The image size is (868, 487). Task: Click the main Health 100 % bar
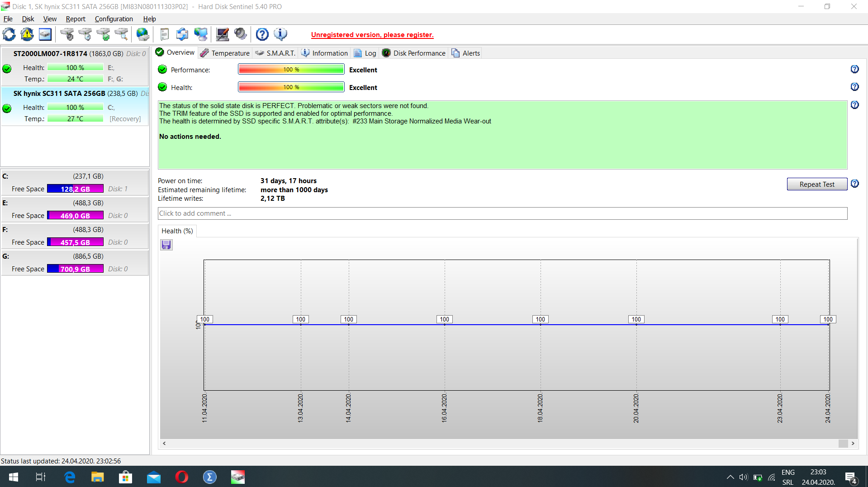[x=291, y=87]
